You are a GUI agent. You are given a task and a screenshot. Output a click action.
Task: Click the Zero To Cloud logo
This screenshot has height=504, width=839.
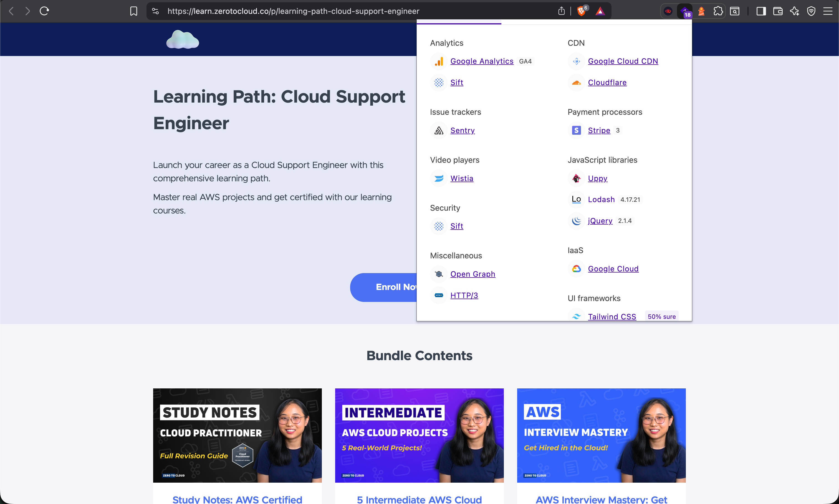(183, 39)
